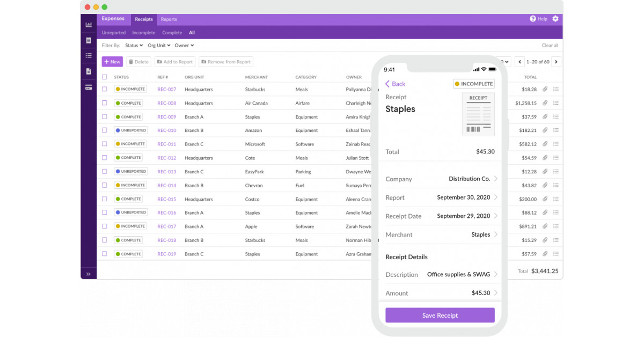Image resolution: width=644 pixels, height=337 pixels.
Task: Open line-items list icon for $1,258.15 row
Action: coord(556,103)
